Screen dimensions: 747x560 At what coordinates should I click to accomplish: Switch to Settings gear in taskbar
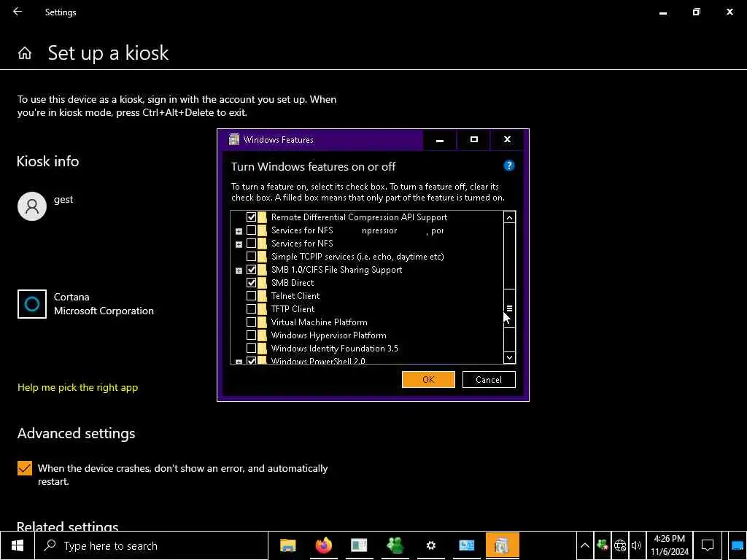click(430, 545)
